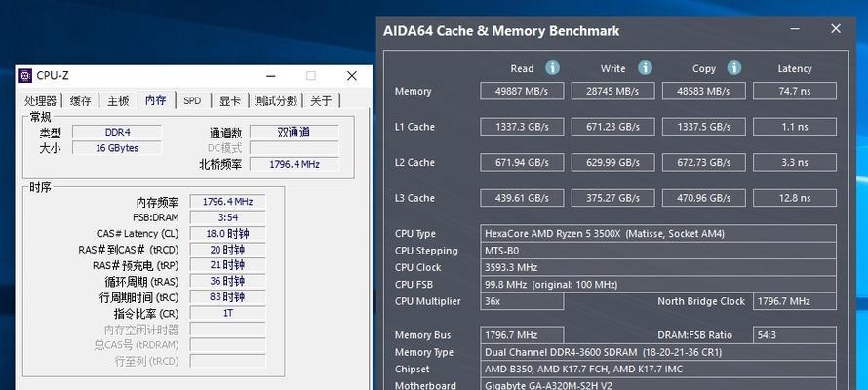The width and height of the screenshot is (868, 390).
Task: Click the DRAM:FSB Ratio value 54:3
Action: click(x=795, y=335)
